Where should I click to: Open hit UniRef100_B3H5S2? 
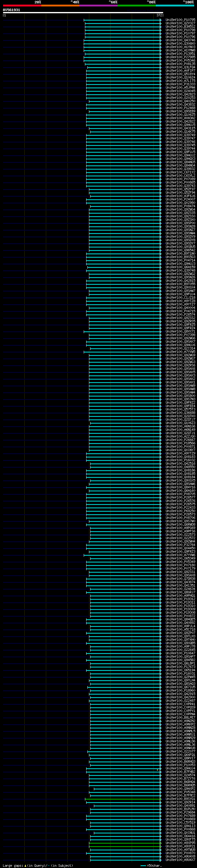(180, 26)
